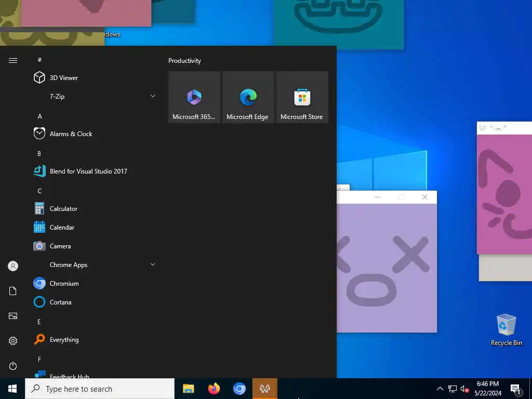Open Chromium from the taskbar

(240, 389)
